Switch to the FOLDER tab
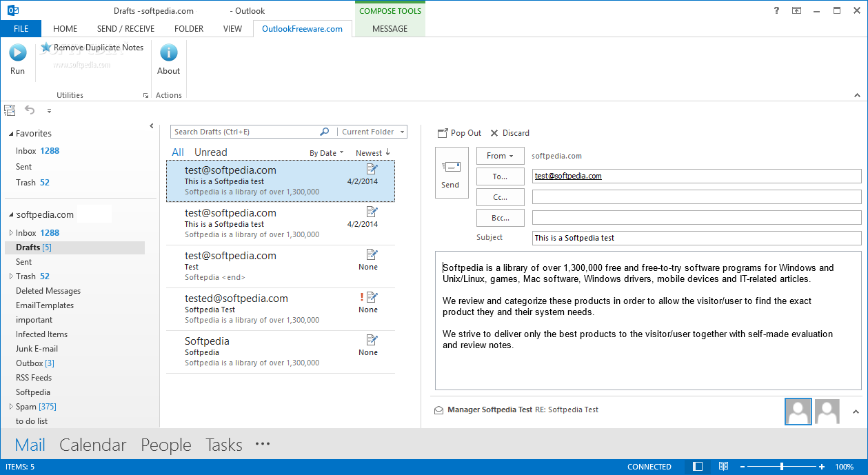Viewport: 868px width, 475px height. pyautogui.click(x=189, y=29)
